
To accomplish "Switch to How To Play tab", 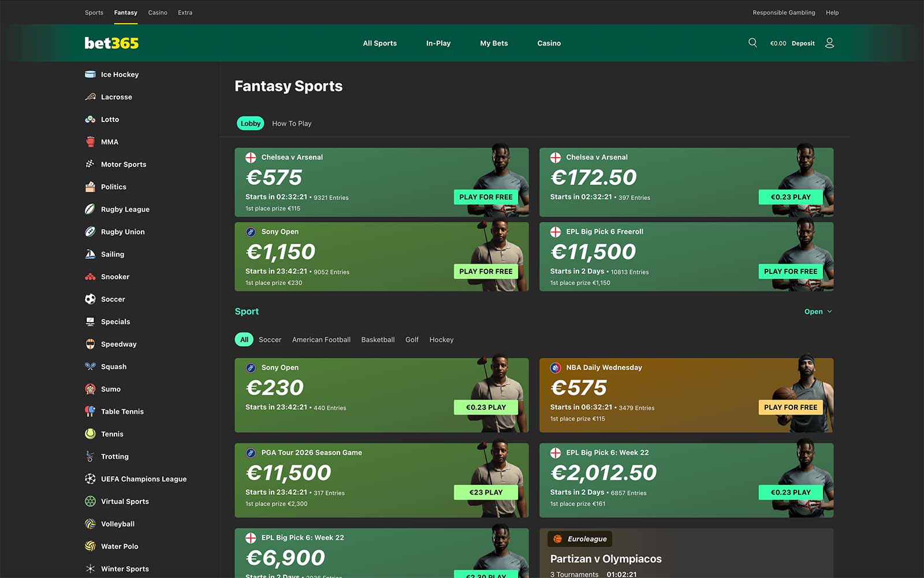I will pyautogui.click(x=292, y=124).
